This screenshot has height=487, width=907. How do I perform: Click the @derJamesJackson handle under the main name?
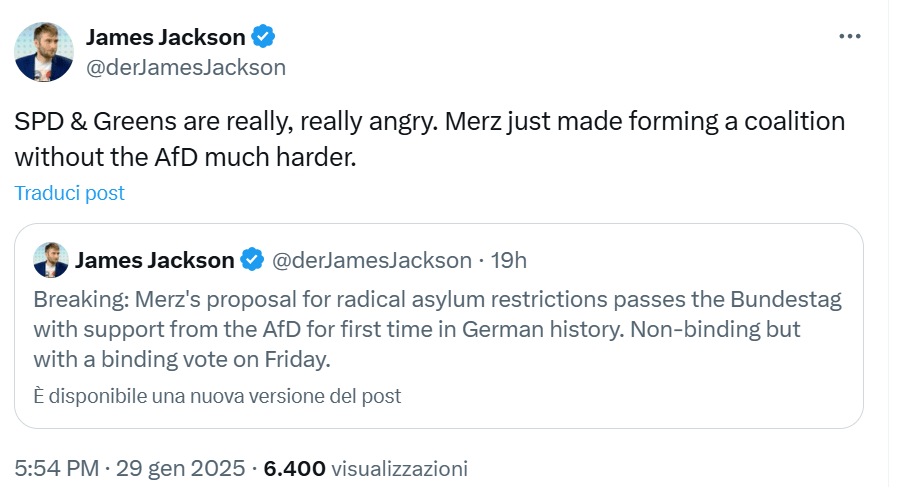pyautogui.click(x=186, y=68)
